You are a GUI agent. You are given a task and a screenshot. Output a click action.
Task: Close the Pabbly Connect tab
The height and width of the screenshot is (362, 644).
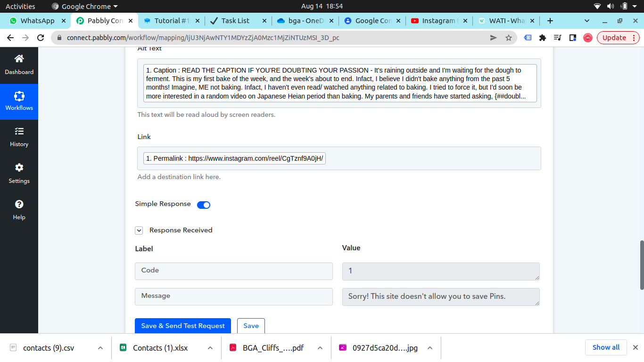tap(131, 21)
